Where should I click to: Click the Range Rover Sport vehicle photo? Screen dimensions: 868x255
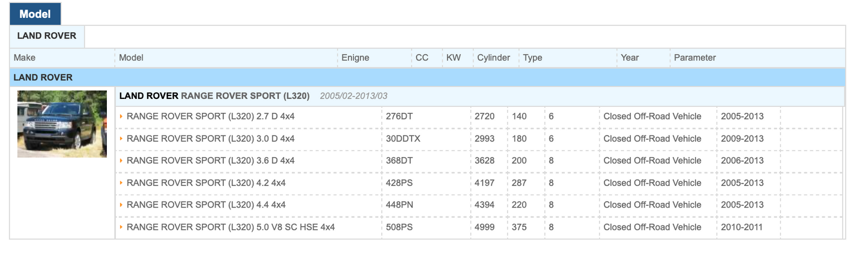coord(62,124)
